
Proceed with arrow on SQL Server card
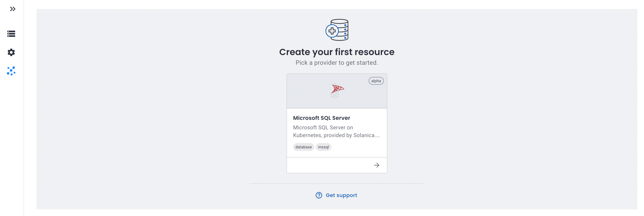click(x=376, y=165)
